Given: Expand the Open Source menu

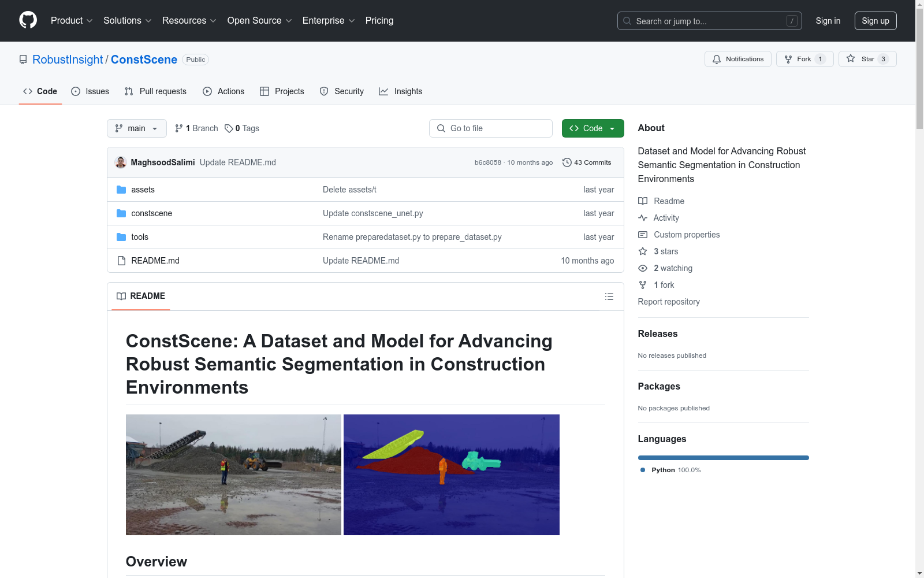Looking at the screenshot, I should coord(259,21).
